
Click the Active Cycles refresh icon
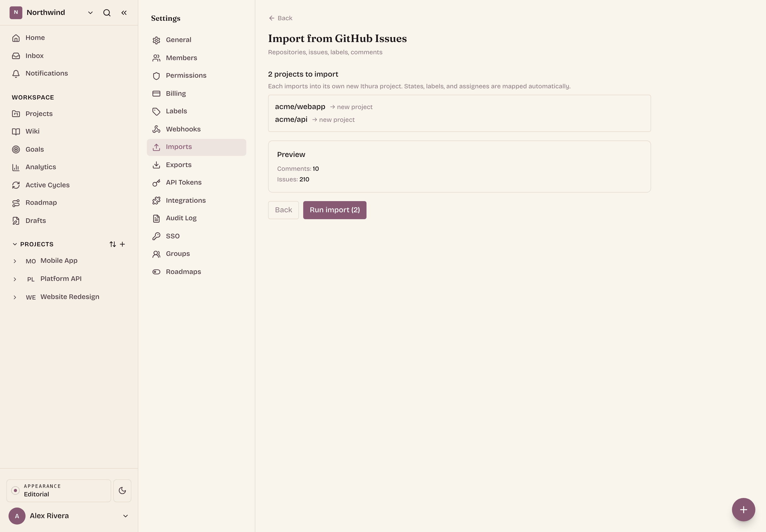(x=16, y=185)
